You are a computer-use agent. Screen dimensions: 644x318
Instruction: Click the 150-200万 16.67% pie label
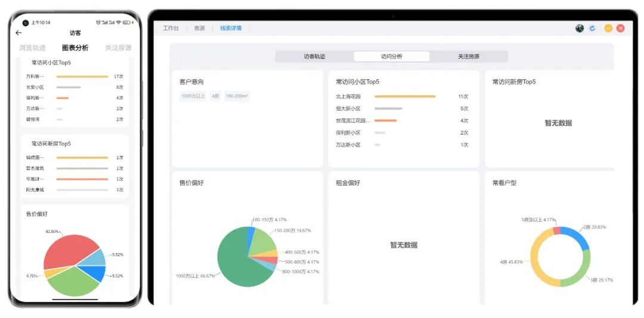tap(292, 230)
